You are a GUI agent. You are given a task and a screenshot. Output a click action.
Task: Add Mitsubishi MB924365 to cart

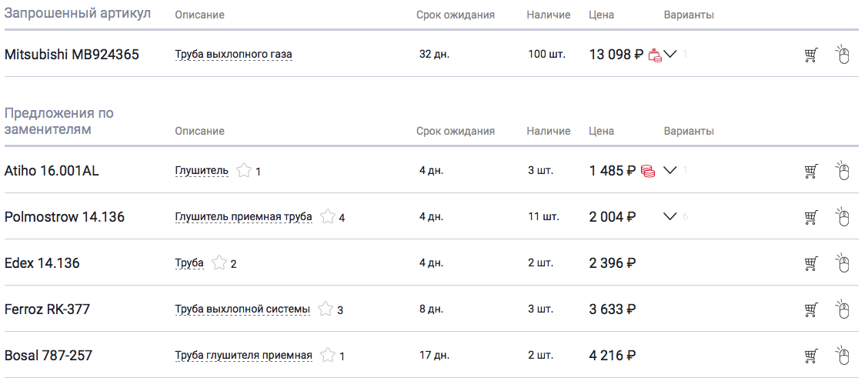click(x=810, y=55)
